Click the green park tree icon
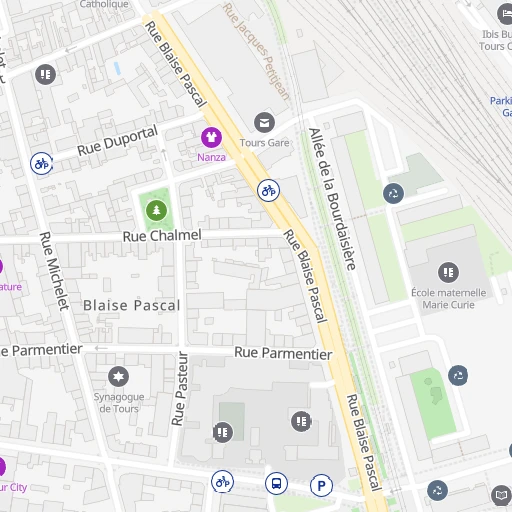Image resolution: width=512 pixels, height=512 pixels. pos(156,210)
